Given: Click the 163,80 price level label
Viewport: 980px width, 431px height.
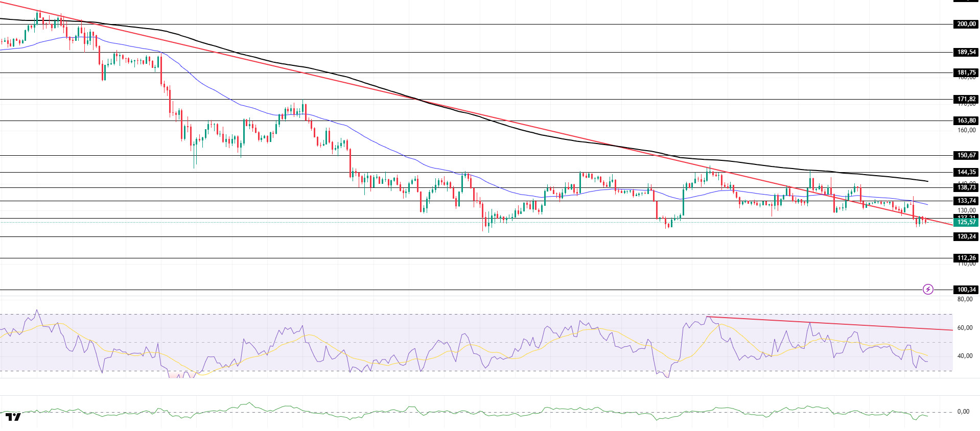Looking at the screenshot, I should click(966, 121).
